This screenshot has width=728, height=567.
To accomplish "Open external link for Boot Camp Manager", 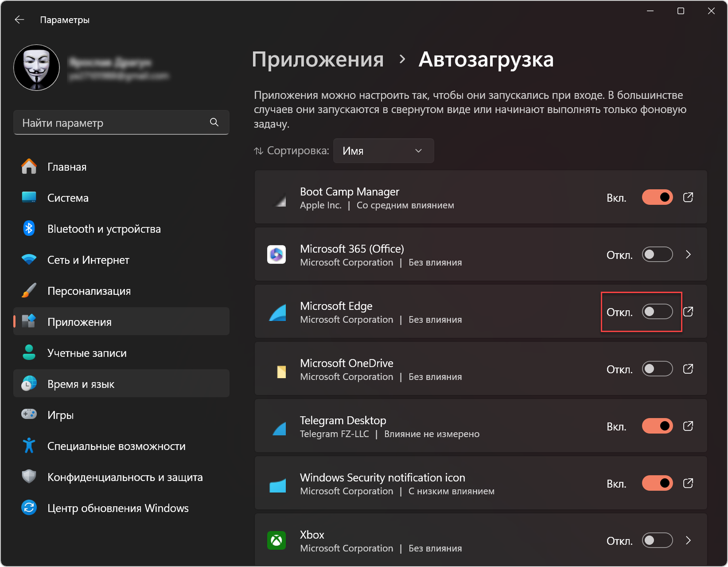I will tap(688, 197).
